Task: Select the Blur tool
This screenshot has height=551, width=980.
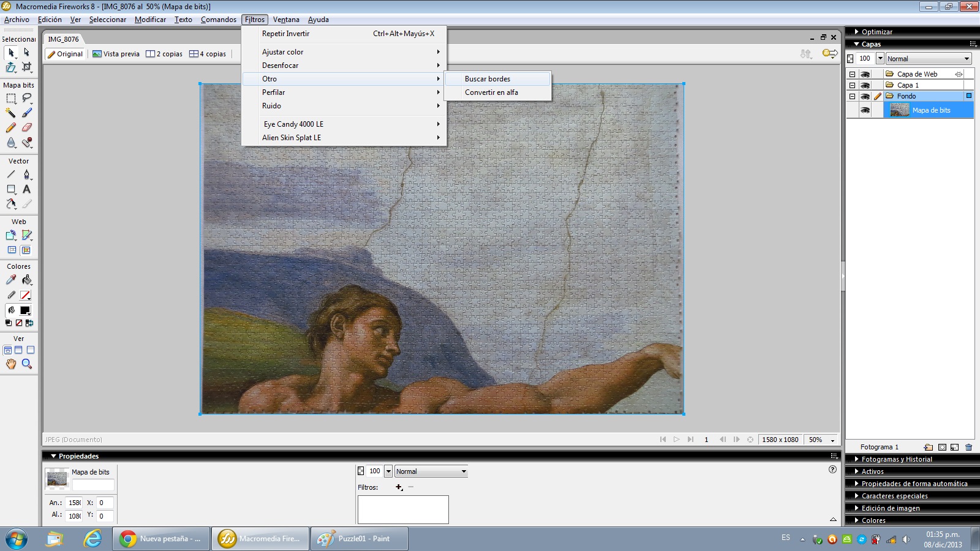Action: point(11,143)
